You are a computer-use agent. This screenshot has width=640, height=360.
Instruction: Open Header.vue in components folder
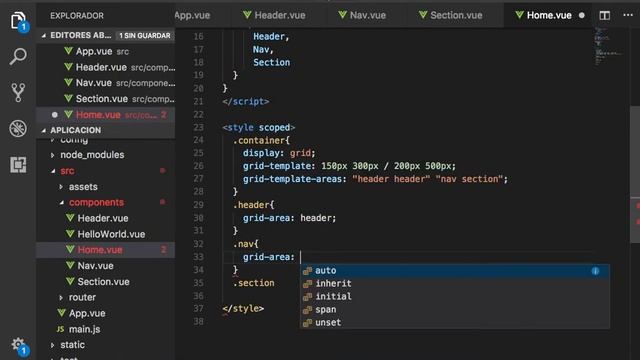click(x=106, y=218)
